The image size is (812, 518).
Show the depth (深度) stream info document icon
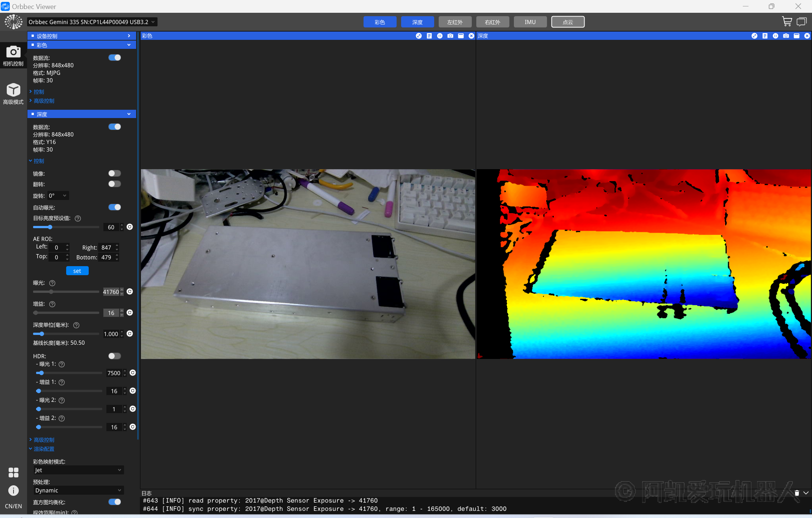click(x=765, y=36)
